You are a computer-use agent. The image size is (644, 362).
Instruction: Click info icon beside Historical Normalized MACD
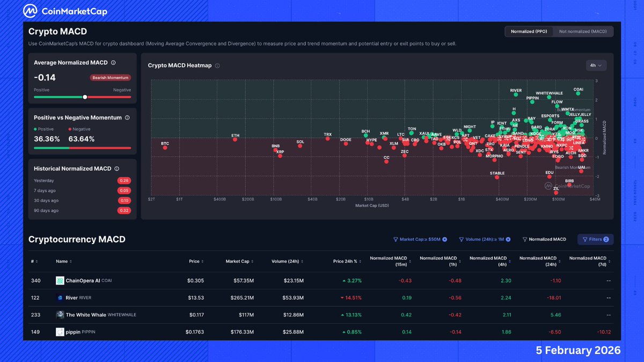click(116, 168)
